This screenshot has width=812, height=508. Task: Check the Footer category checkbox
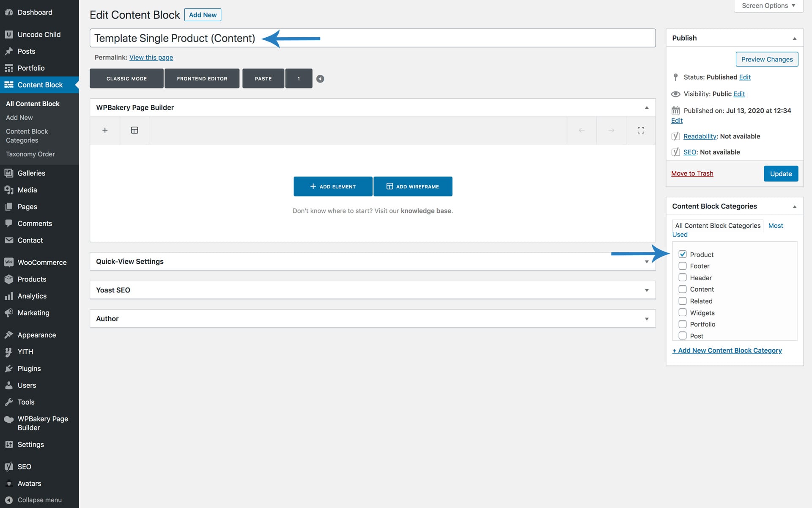(x=682, y=266)
